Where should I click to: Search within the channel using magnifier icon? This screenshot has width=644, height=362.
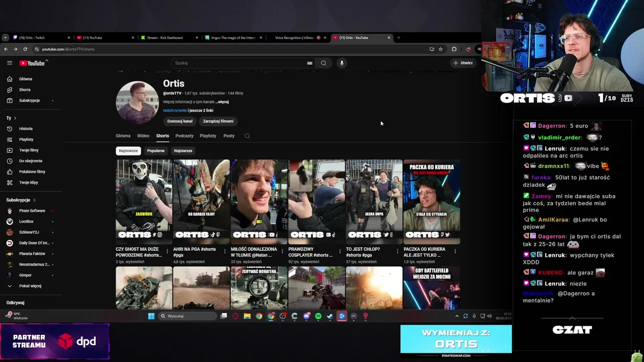click(247, 136)
